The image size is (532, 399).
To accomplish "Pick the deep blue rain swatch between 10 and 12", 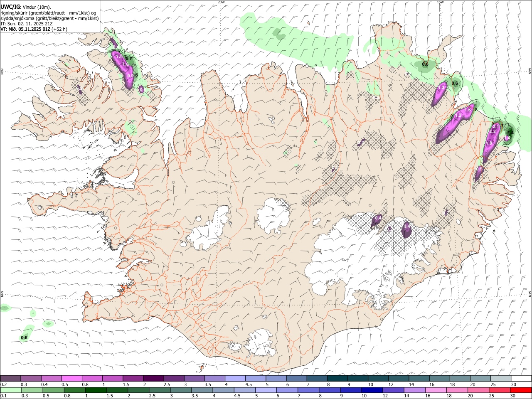I will [x=372, y=390].
